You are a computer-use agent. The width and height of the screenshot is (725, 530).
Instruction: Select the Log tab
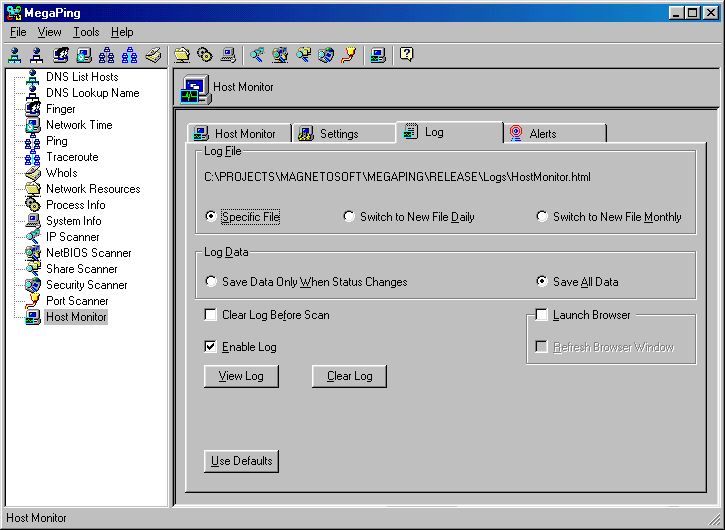(449, 132)
